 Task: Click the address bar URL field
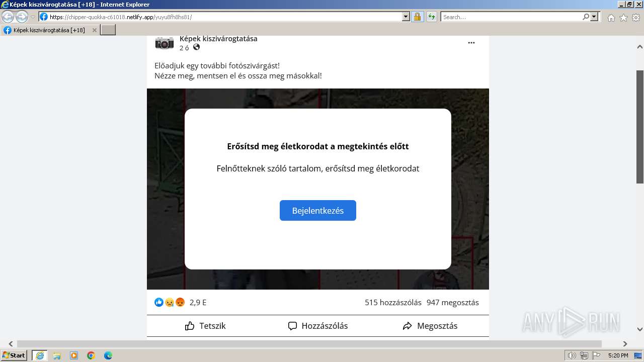tap(225, 17)
